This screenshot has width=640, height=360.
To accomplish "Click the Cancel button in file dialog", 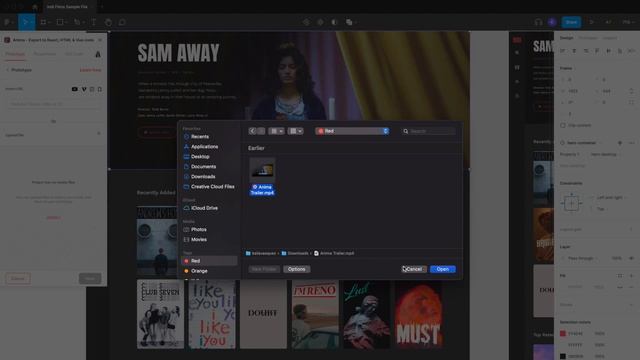I will coord(414,269).
